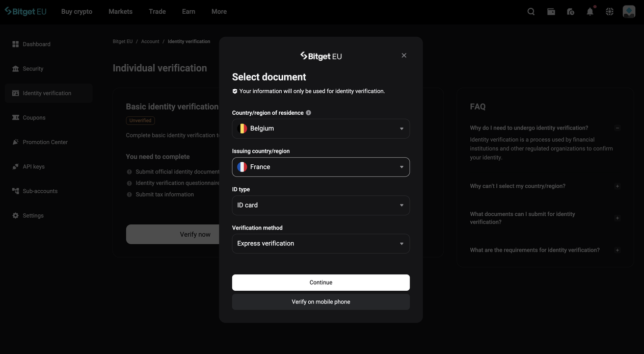This screenshot has height=354, width=644.
Task: Open the More menu
Action: click(x=219, y=11)
